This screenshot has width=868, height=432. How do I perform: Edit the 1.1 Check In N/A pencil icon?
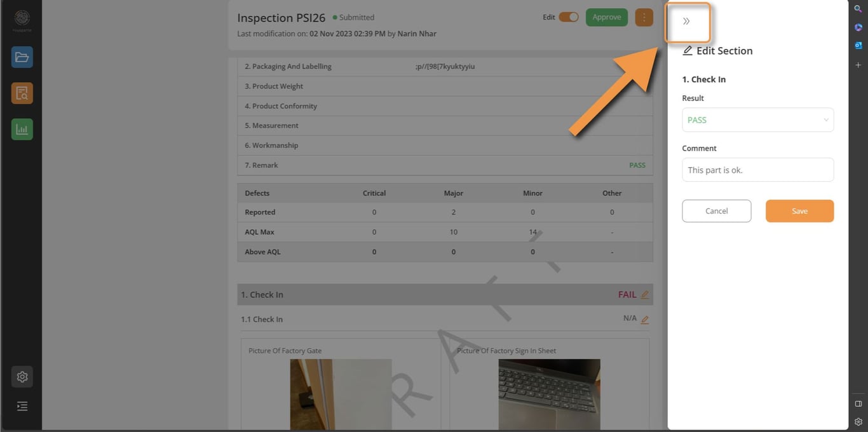point(645,320)
